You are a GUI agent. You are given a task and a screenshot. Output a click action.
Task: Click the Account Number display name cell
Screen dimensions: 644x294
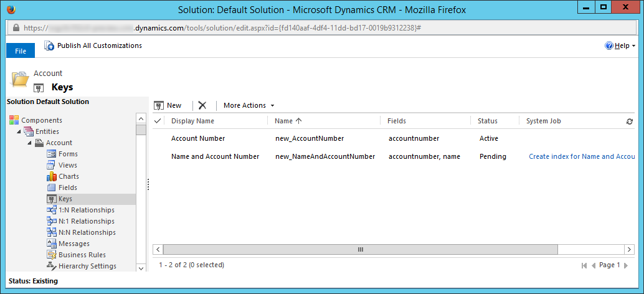click(198, 138)
